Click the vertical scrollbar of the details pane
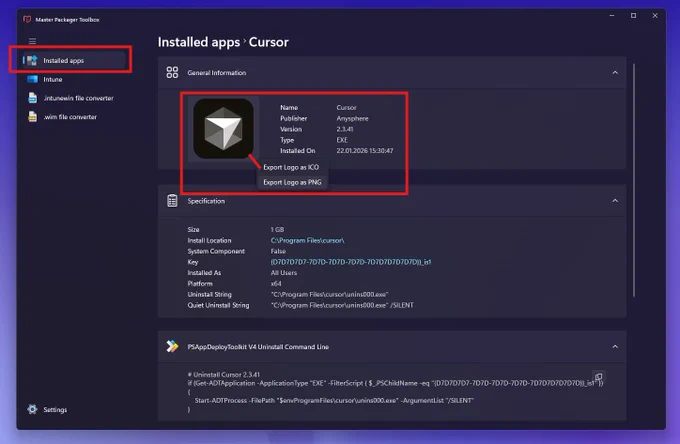Image resolution: width=680 pixels, height=444 pixels. click(634, 180)
